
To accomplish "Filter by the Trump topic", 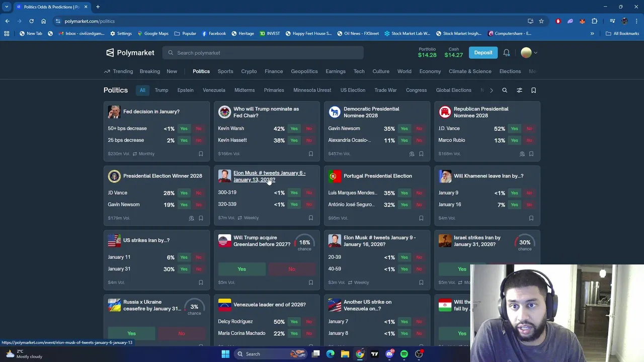I will (x=162, y=90).
